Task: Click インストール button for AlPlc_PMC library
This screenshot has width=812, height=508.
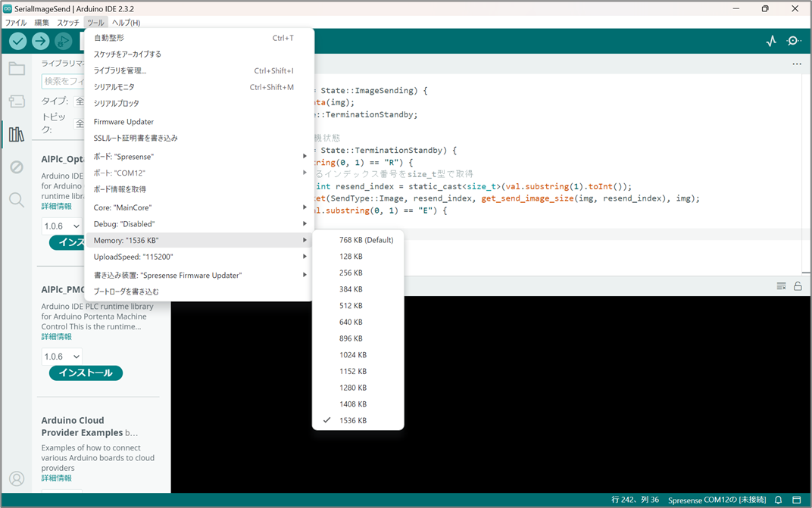Action: tap(86, 372)
